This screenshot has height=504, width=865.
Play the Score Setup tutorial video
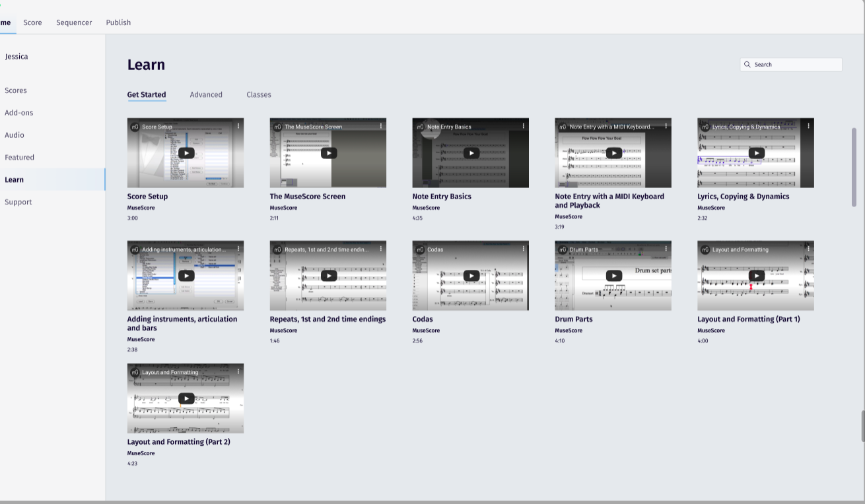point(186,152)
